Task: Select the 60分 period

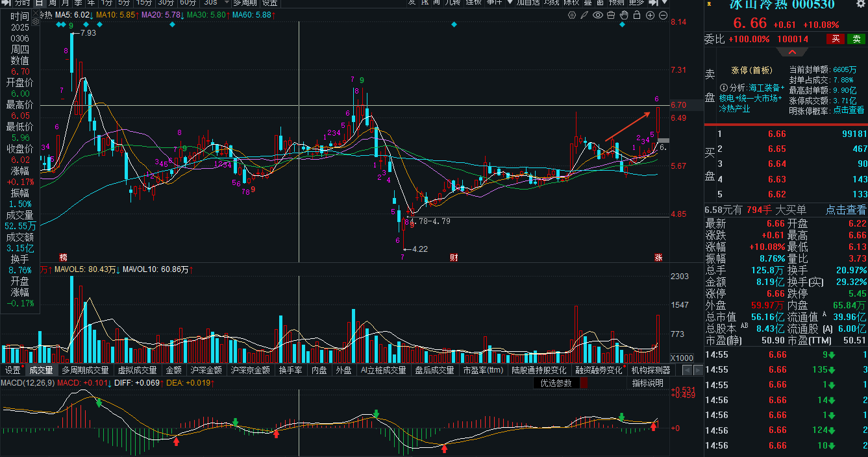Action: 188,3
